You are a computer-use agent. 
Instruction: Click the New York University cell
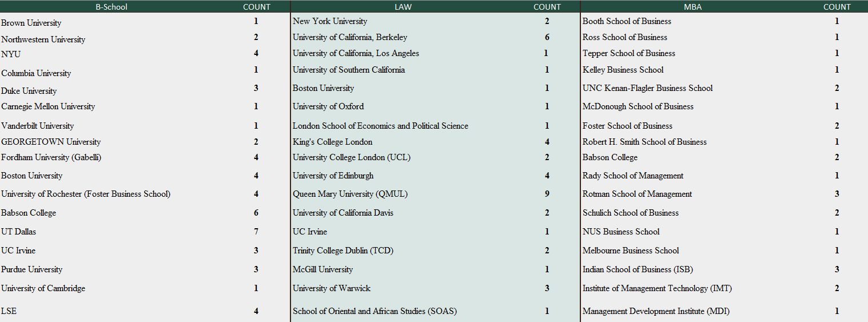coord(330,21)
